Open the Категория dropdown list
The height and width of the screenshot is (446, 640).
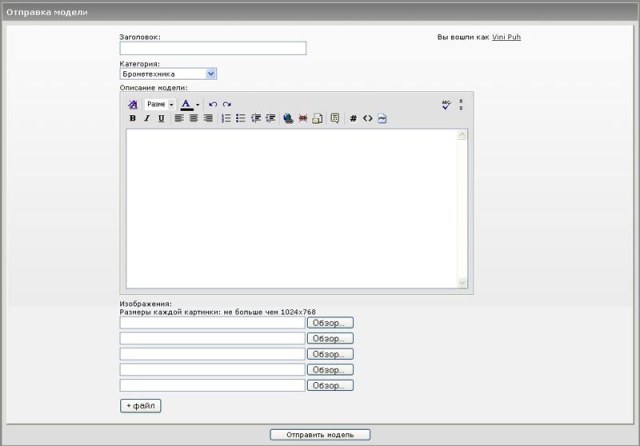coord(211,73)
